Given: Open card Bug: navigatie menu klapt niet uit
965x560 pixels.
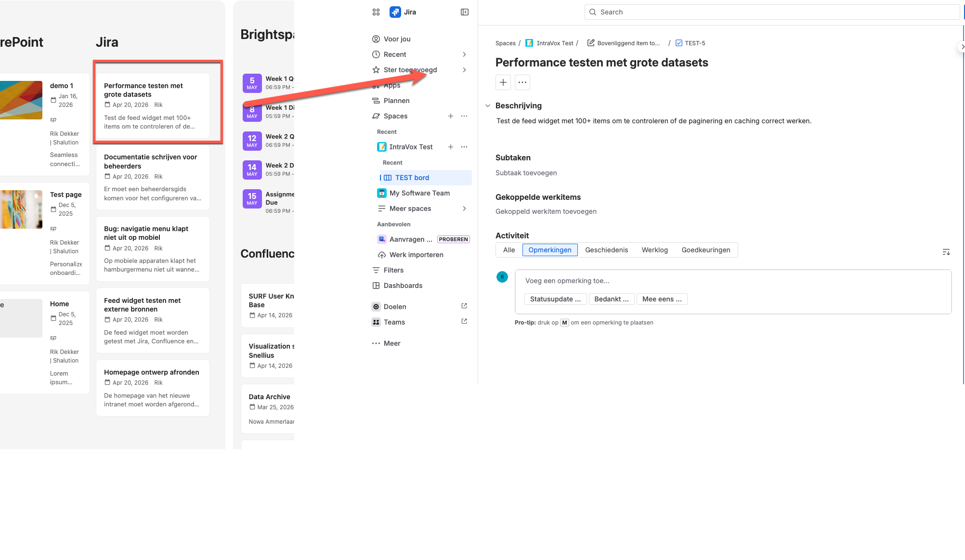Looking at the screenshot, I should coord(153,249).
